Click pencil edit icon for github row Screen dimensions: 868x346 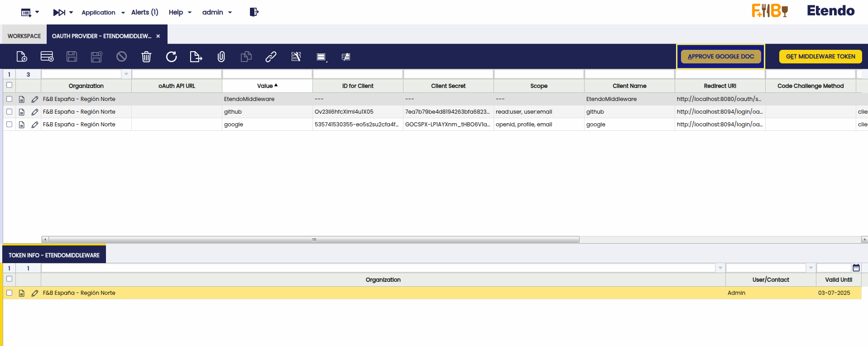click(x=35, y=112)
